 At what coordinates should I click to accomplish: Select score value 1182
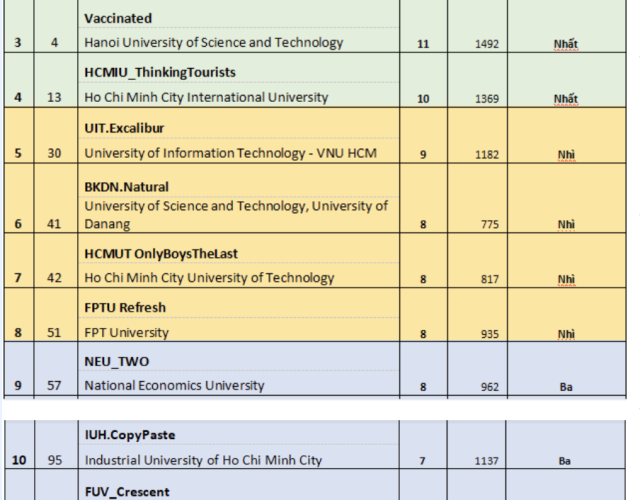tap(487, 155)
